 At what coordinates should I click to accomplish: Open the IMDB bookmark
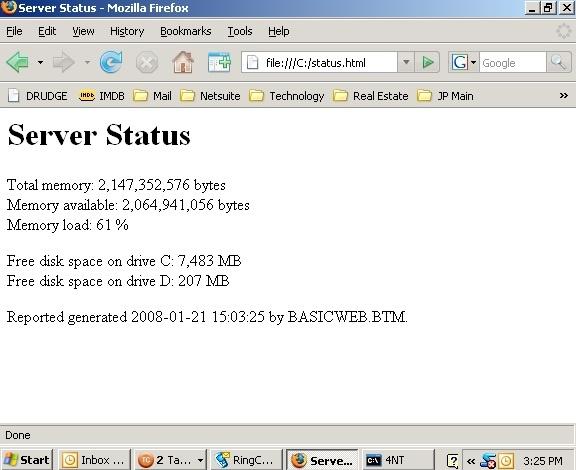pyautogui.click(x=101, y=96)
